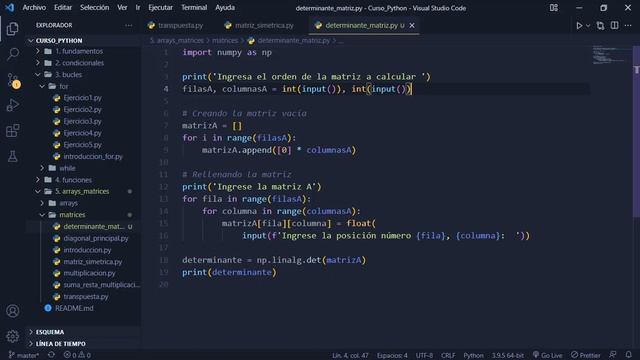The image size is (640, 360).
Task: Open changes compare icon in editor toolbar
Action: 600,25
